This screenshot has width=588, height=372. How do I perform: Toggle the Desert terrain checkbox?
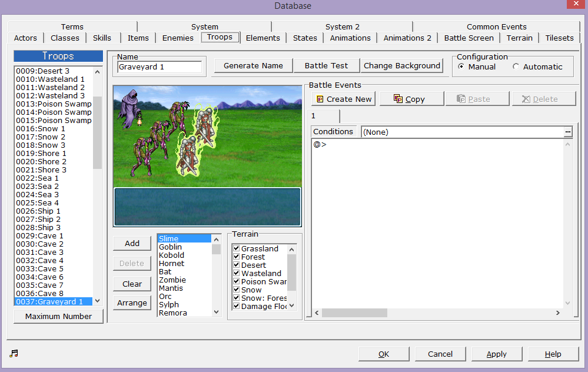pos(236,265)
